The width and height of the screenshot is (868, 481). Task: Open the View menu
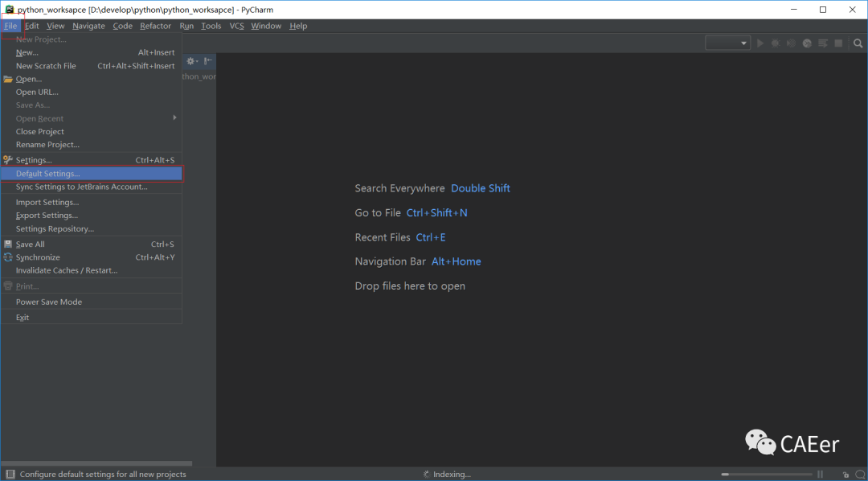(x=55, y=26)
